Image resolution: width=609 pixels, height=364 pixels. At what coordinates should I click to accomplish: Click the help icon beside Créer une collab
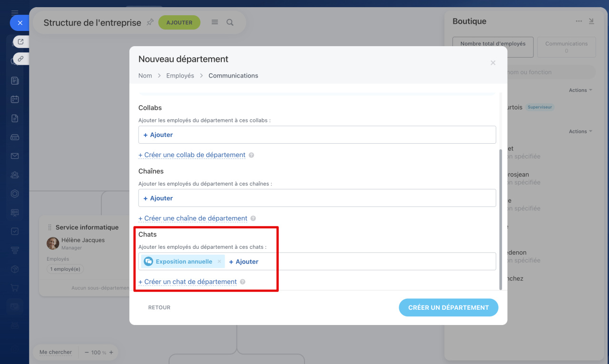click(251, 155)
